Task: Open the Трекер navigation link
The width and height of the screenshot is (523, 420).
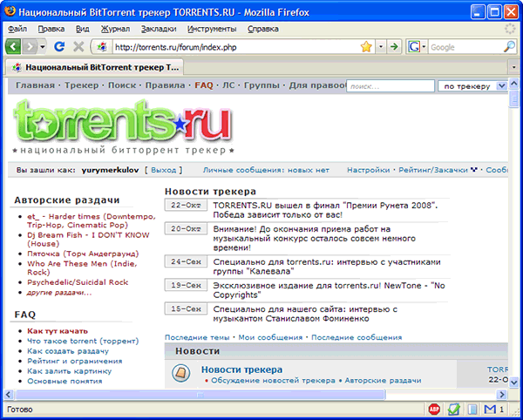Action: pos(82,85)
